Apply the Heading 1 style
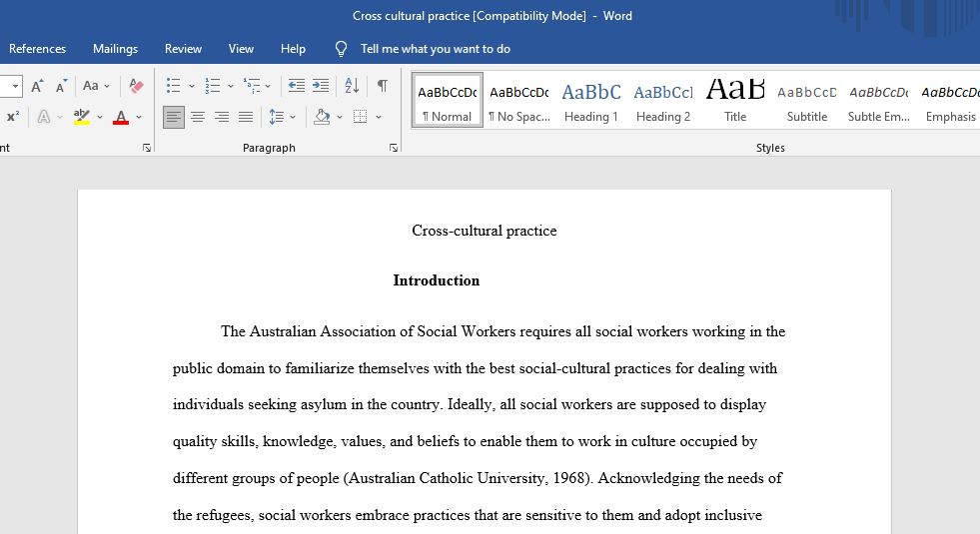This screenshot has width=980, height=534. pyautogui.click(x=590, y=101)
